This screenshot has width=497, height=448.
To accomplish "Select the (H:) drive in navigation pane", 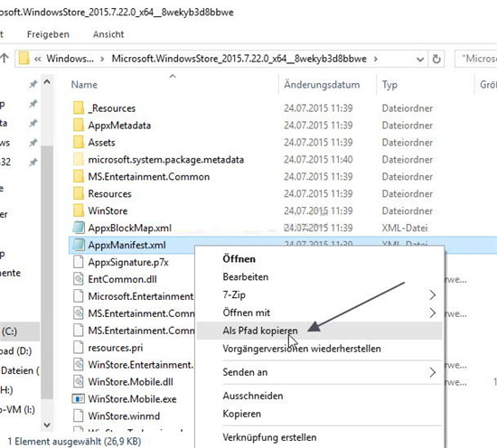I will [6, 389].
